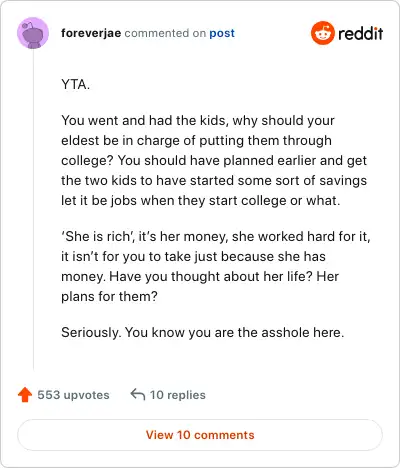Click the "View 10 comments" button
The image size is (400, 468).
[200, 435]
